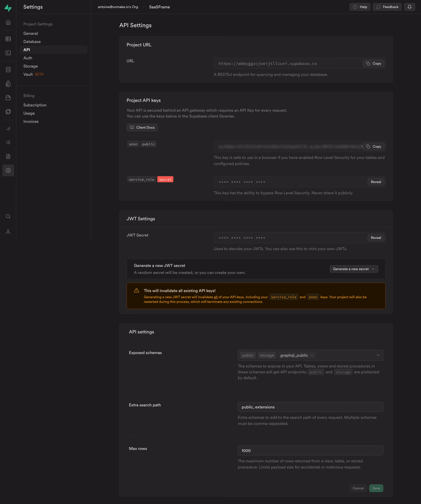Viewport: 421px width, 504px height.
Task: Open the Edge Functions icon
Action: point(8,112)
